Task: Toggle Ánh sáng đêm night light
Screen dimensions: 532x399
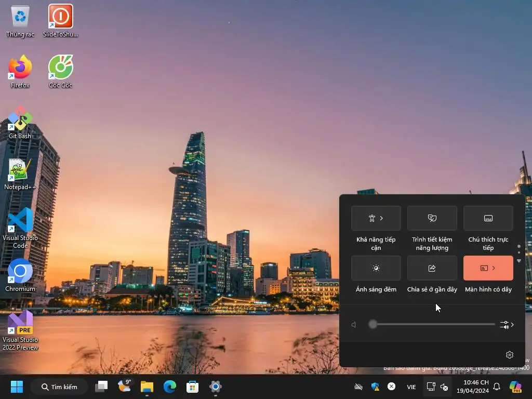Action: [376, 268]
